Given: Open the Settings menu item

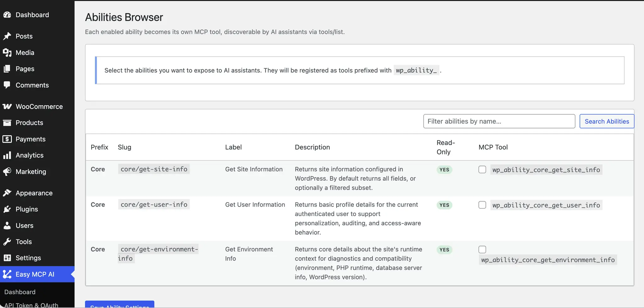Looking at the screenshot, I should [37, 258].
